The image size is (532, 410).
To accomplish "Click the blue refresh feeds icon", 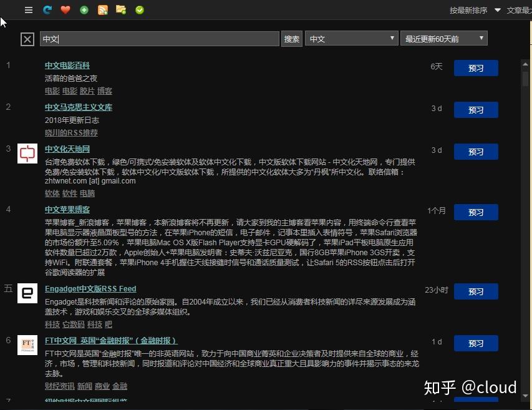I will tap(46, 9).
